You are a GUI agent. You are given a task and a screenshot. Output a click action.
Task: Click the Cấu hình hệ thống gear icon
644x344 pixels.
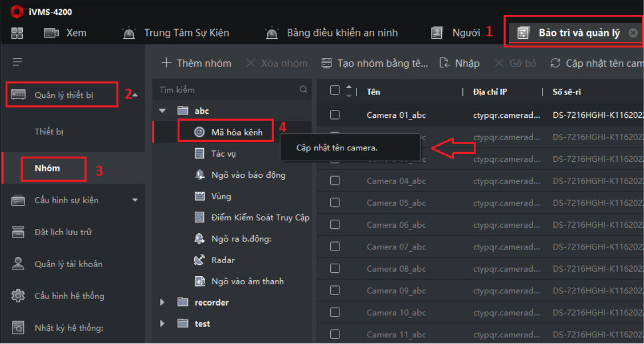click(x=18, y=296)
